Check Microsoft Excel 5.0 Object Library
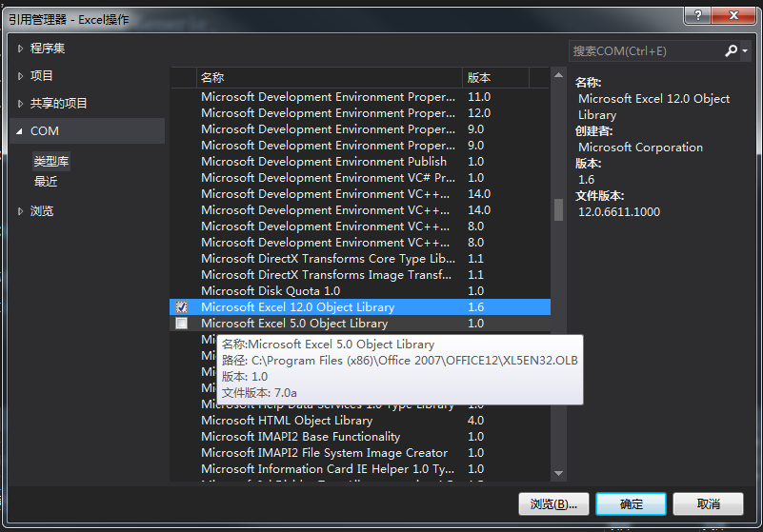Image resolution: width=763 pixels, height=532 pixels. 182,323
